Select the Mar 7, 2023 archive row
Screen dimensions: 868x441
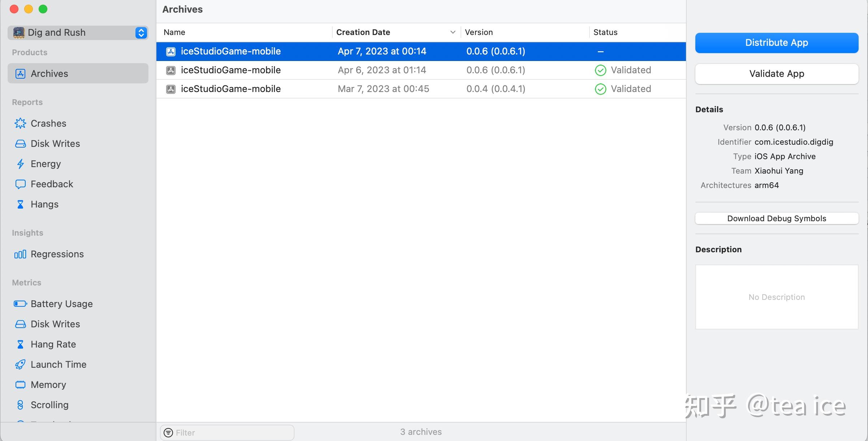tap(383, 89)
